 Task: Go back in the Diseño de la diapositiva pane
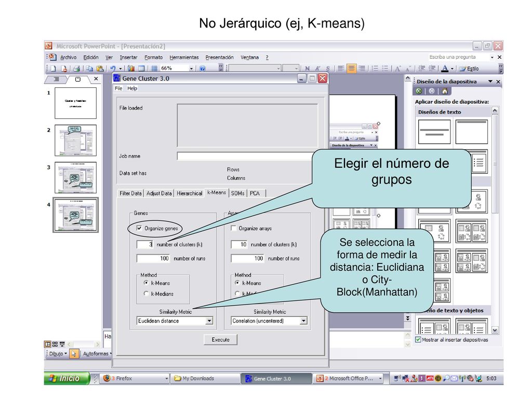coord(419,91)
